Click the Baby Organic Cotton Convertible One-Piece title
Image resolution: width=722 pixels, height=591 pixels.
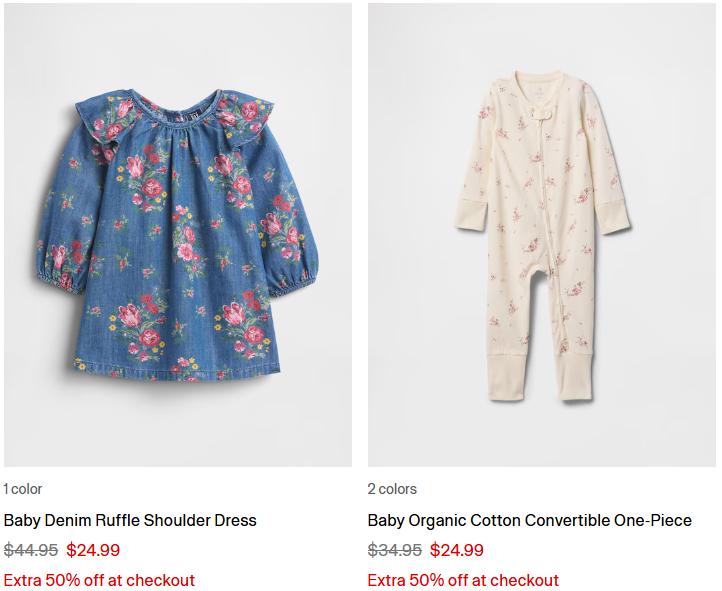coord(529,520)
